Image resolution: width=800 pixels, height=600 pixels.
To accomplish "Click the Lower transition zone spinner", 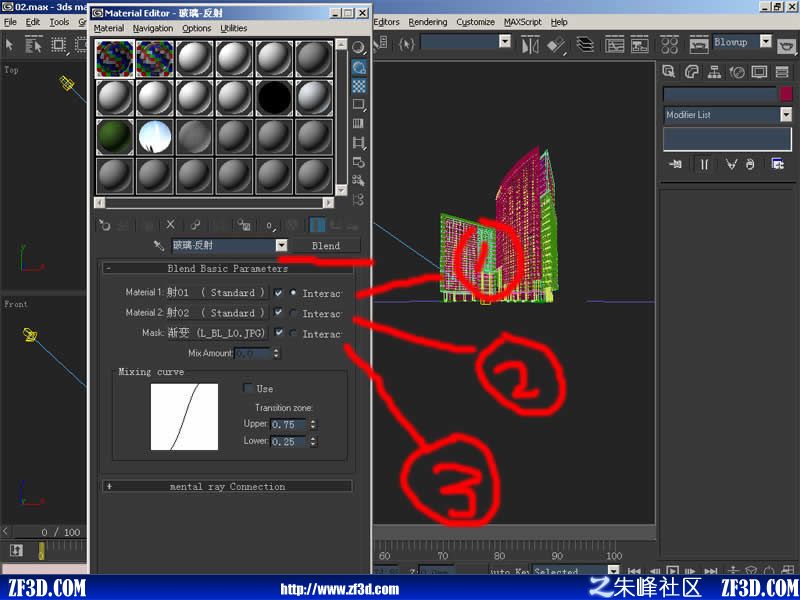I will pyautogui.click(x=313, y=442).
